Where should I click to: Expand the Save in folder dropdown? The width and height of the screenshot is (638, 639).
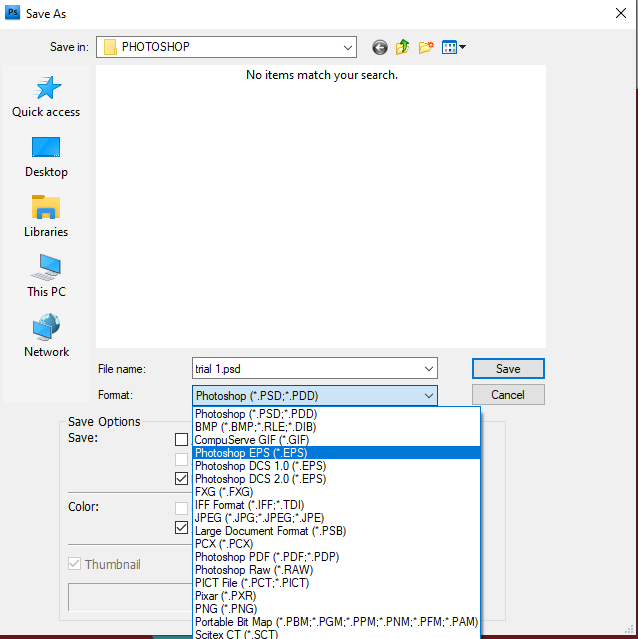(x=347, y=47)
